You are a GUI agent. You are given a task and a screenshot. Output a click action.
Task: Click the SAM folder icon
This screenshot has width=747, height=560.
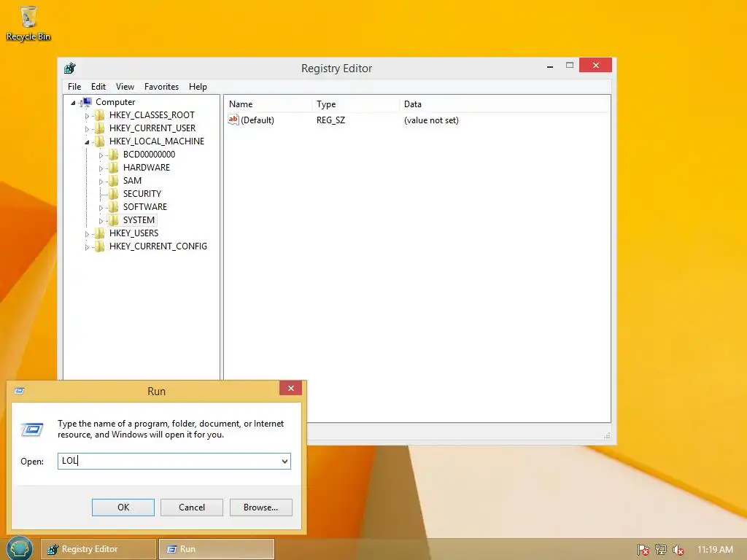click(113, 181)
